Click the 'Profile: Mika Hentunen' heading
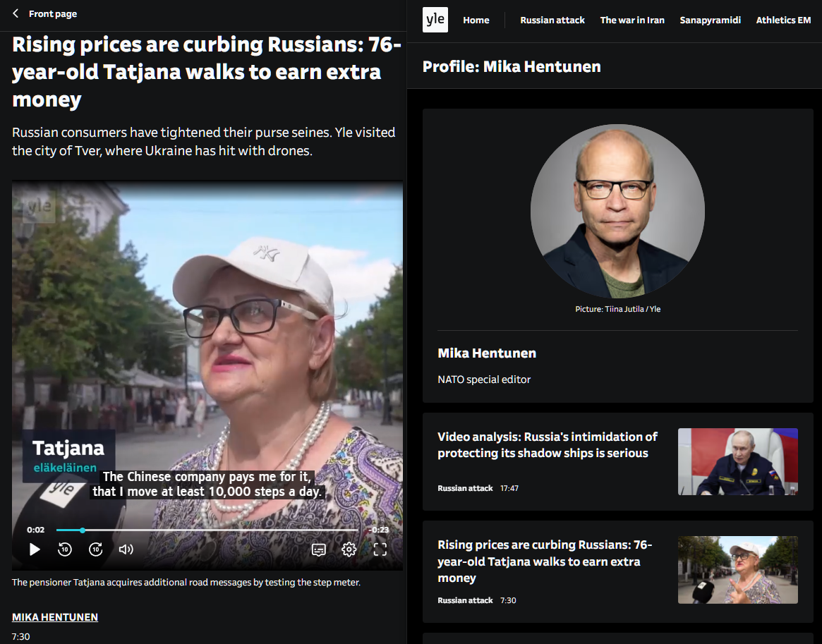Image resolution: width=822 pixels, height=644 pixels. [x=512, y=66]
